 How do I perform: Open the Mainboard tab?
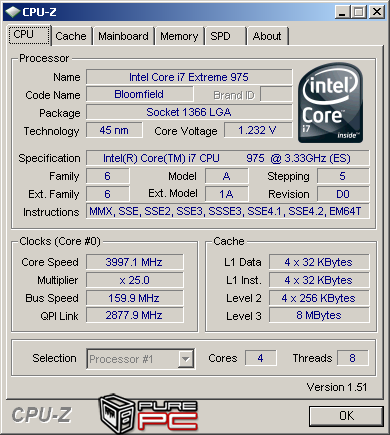[123, 36]
